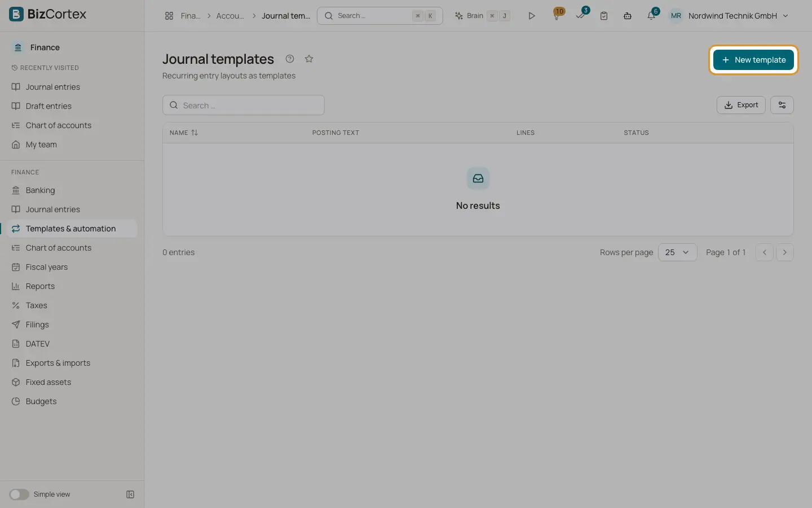
Task: Click the global search box in top bar
Action: click(x=380, y=16)
